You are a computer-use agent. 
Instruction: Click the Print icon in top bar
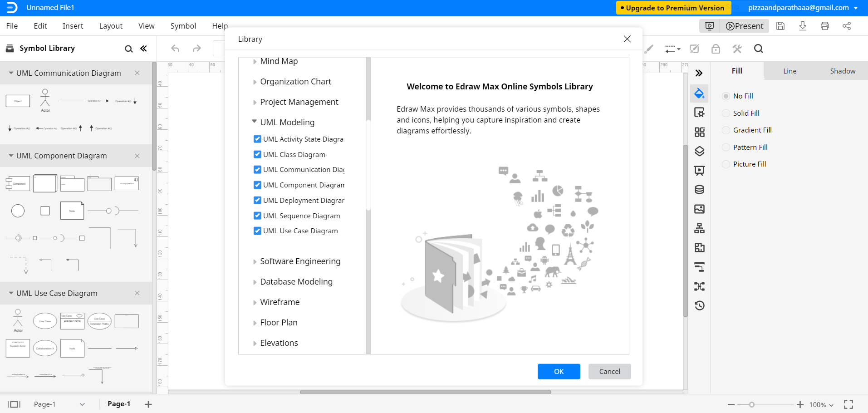click(825, 26)
